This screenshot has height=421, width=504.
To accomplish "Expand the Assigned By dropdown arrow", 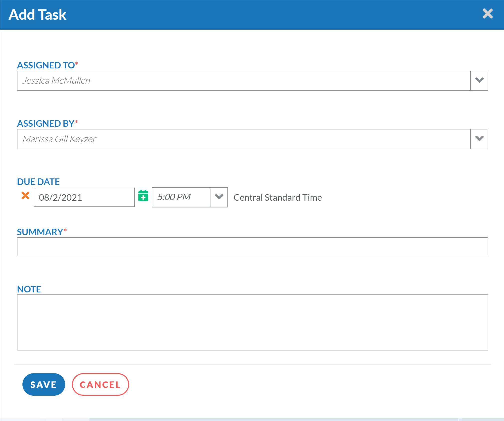I will click(479, 139).
